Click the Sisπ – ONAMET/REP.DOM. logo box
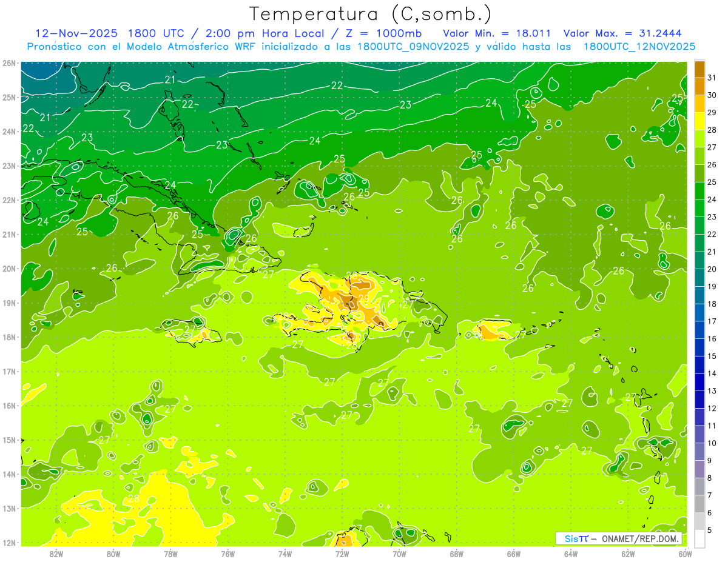This screenshot has width=728, height=562. [619, 538]
